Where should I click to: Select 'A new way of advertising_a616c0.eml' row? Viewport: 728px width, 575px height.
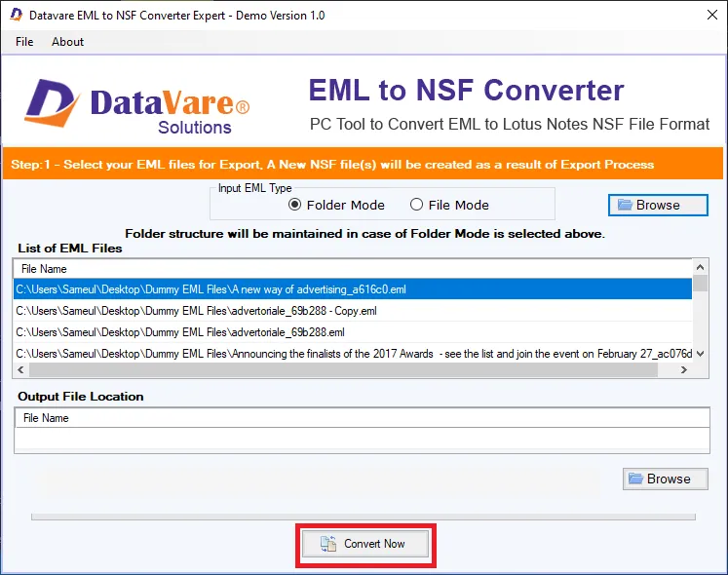[x=353, y=289]
